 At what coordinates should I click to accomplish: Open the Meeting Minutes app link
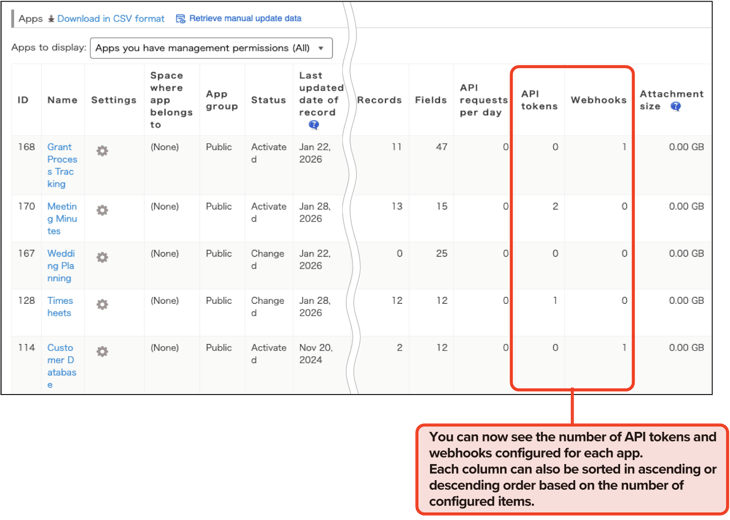pyautogui.click(x=62, y=218)
